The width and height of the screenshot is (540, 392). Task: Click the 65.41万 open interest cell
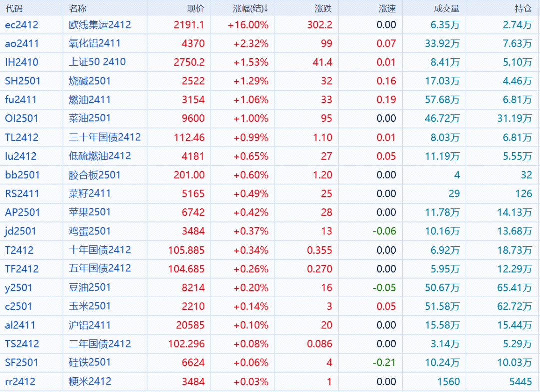pos(515,288)
